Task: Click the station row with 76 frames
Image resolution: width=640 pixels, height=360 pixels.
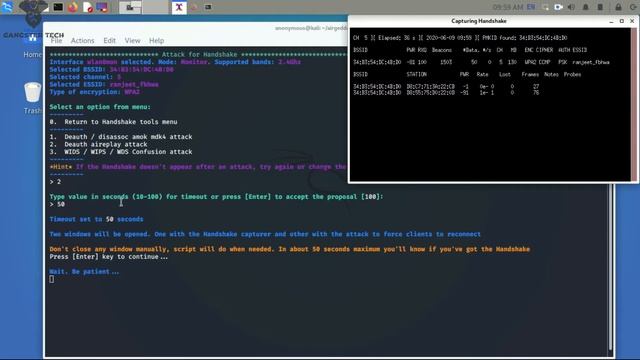Action: [x=446, y=93]
